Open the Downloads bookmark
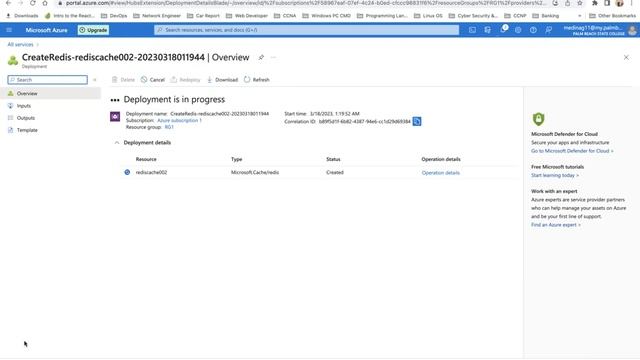 tap(22, 16)
